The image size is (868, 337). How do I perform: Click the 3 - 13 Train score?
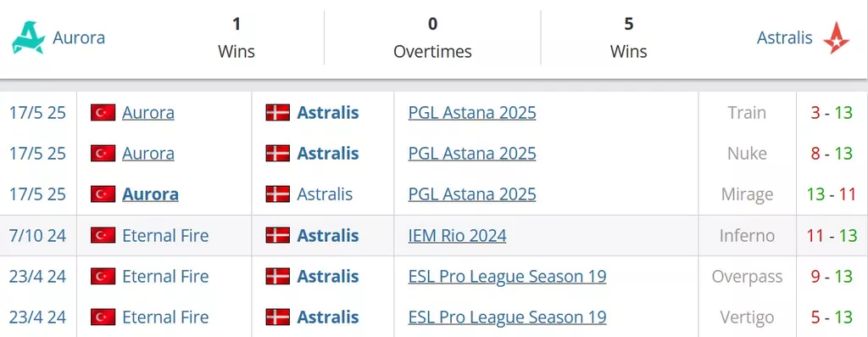(x=832, y=113)
